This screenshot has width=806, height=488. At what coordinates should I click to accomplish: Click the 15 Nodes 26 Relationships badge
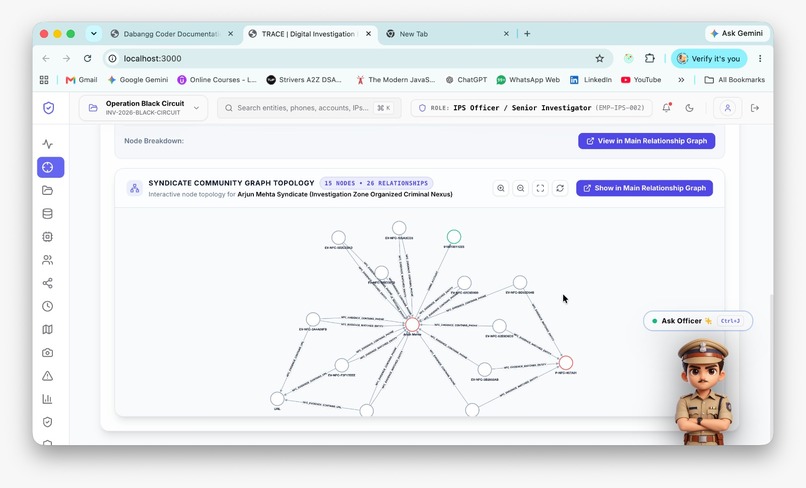[x=376, y=183]
